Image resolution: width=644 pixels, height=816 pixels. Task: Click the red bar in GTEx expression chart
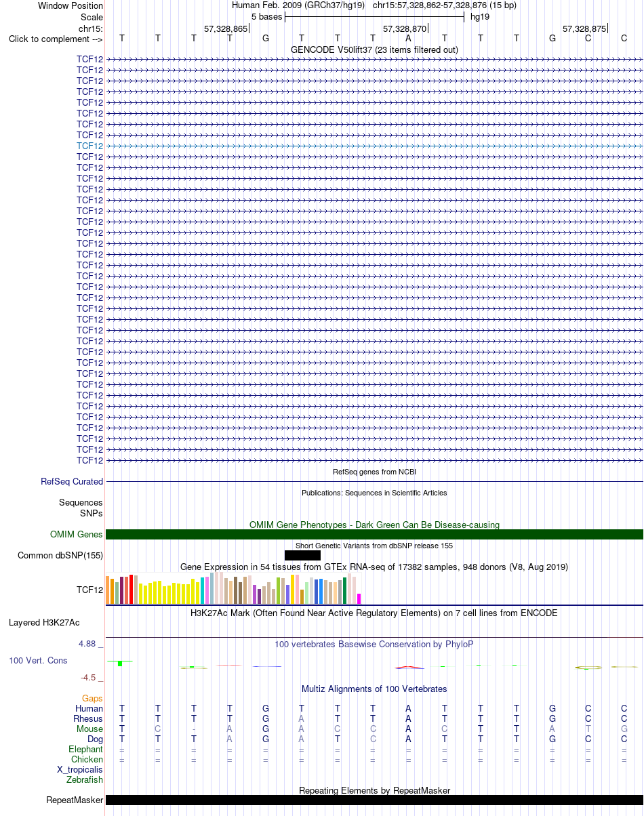coord(132,590)
